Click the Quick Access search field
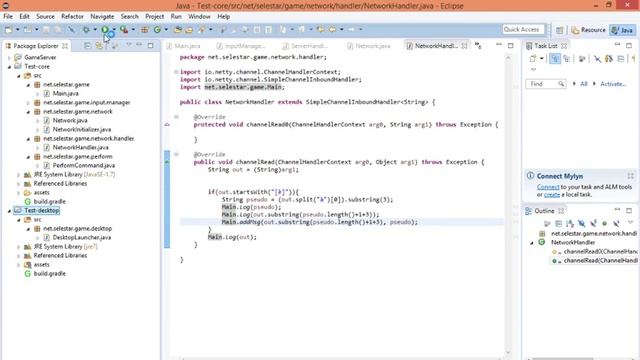Viewport: 640px width, 360px height. click(x=524, y=29)
